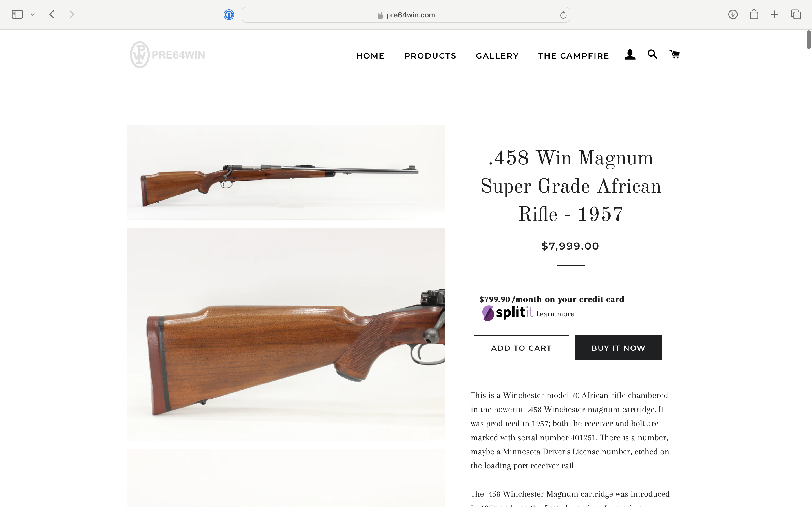
Task: Show the tab overview icon
Action: click(796, 14)
